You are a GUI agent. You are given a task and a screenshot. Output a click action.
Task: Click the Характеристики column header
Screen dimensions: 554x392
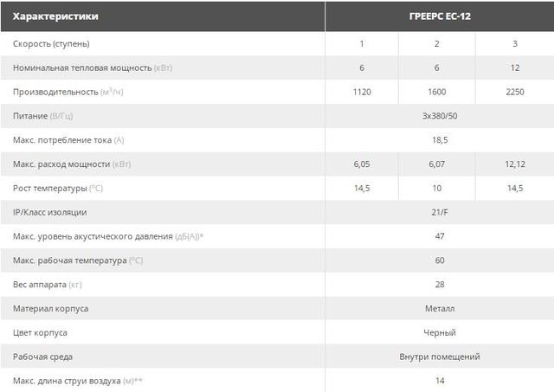(55, 16)
